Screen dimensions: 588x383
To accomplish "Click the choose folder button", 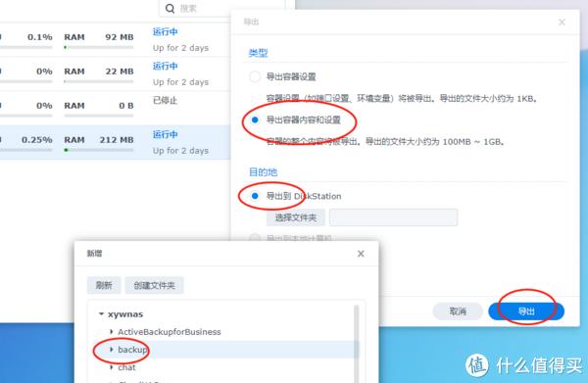I will (x=296, y=217).
